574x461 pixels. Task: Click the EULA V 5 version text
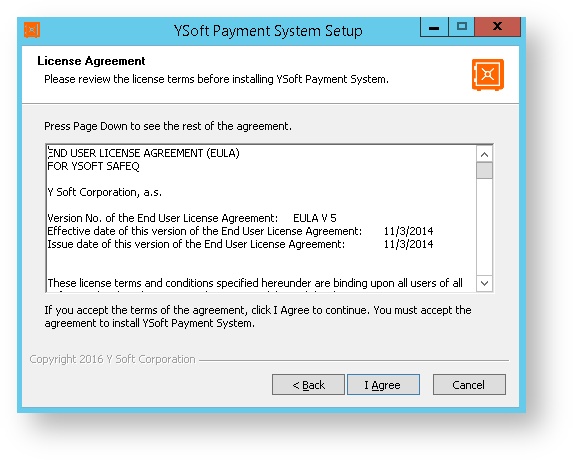click(315, 218)
